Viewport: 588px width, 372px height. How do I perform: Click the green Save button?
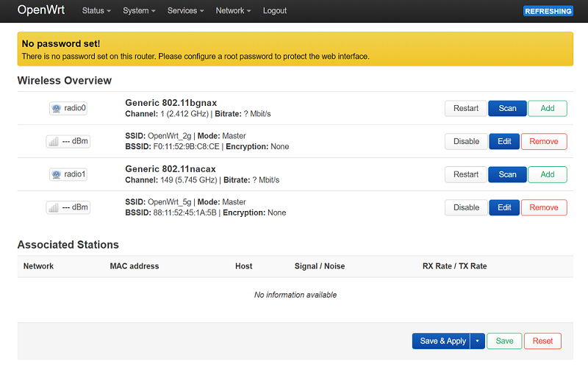click(504, 341)
